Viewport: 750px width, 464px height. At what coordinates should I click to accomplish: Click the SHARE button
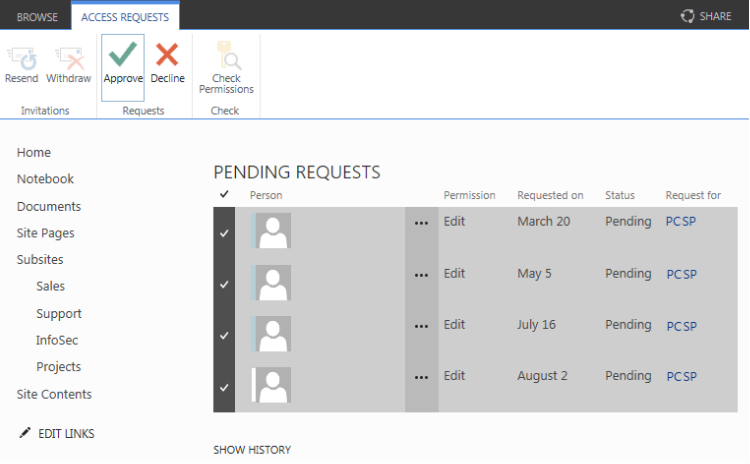706,16
